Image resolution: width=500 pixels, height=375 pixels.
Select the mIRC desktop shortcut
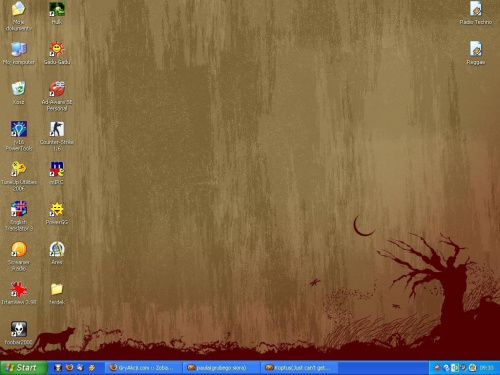pyautogui.click(x=57, y=169)
